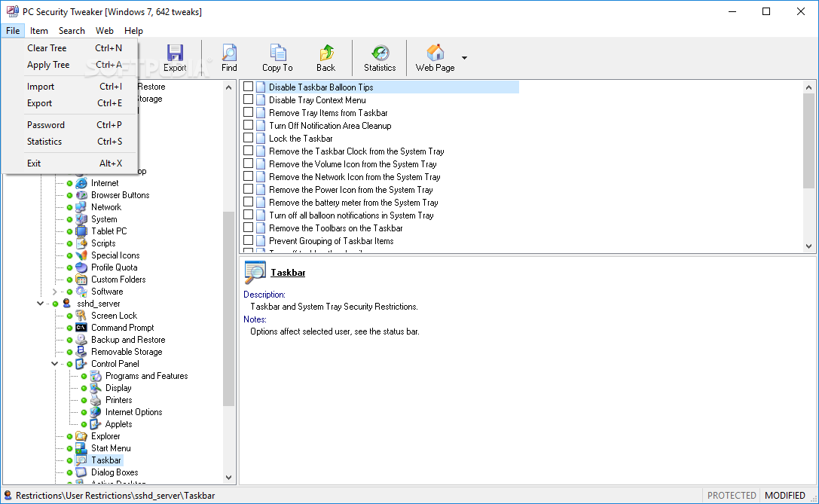Image resolution: width=819 pixels, height=504 pixels.
Task: Select the Display tree icon
Action: click(96, 388)
